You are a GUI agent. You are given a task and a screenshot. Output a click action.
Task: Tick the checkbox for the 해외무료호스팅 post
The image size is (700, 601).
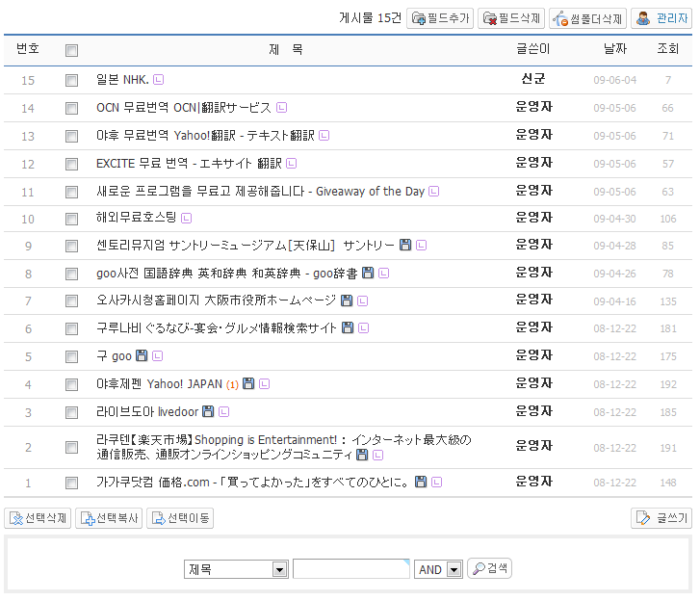coord(71,219)
